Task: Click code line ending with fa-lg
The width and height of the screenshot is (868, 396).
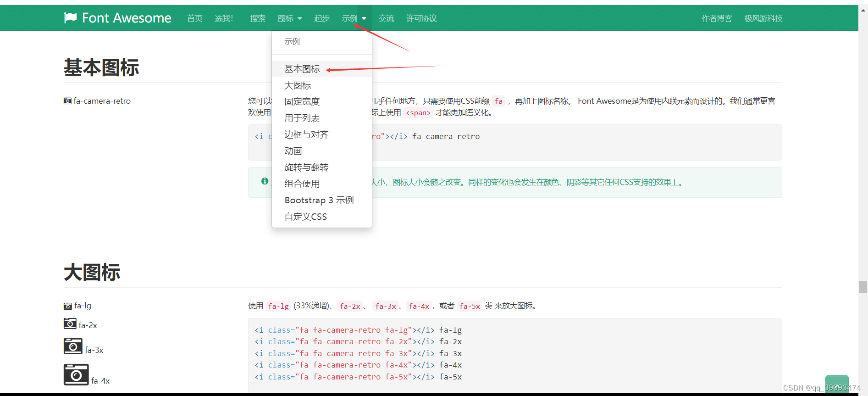Action: coord(358,330)
